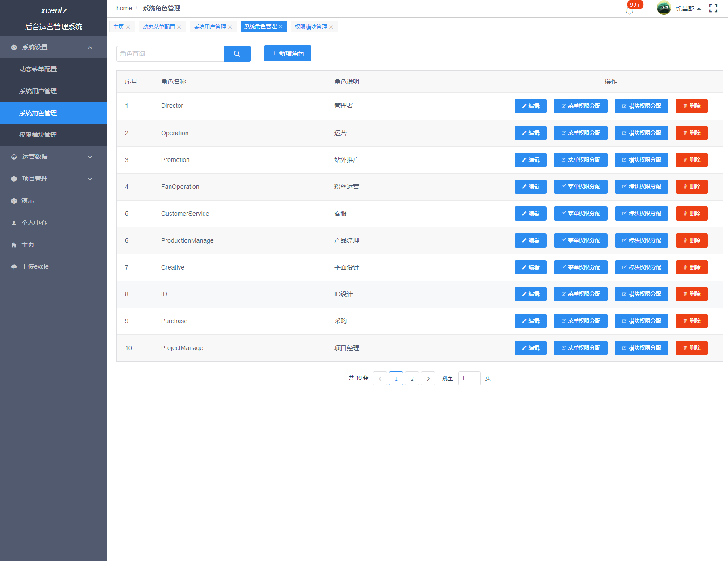Edit the Director role

(531, 106)
